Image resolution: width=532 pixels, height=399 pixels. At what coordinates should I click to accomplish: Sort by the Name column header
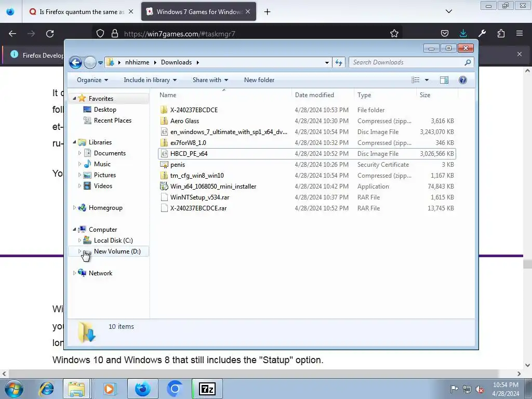224,95
